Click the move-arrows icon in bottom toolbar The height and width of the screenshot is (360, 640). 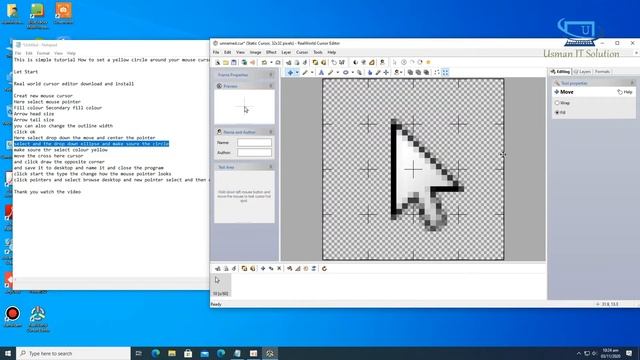pos(263,269)
